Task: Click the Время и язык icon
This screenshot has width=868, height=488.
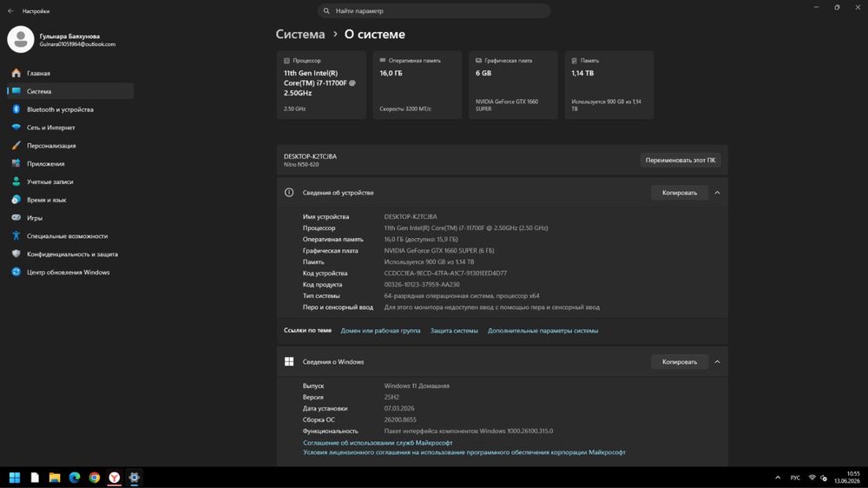Action: point(16,200)
